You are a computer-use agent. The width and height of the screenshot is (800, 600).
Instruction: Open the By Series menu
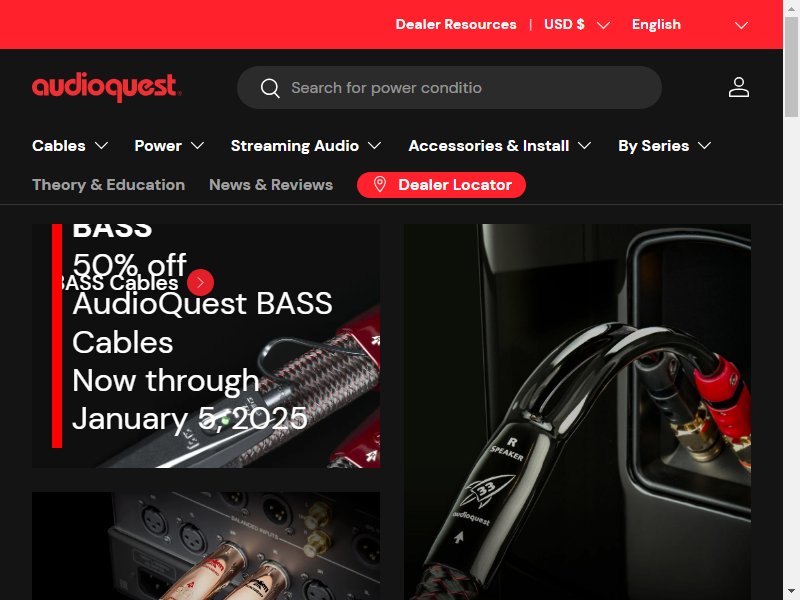coord(664,146)
